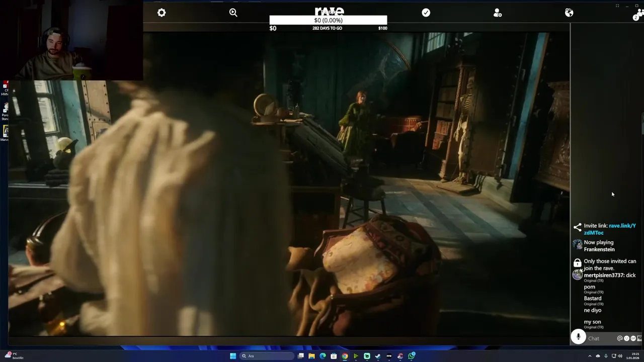The height and width of the screenshot is (362, 644).
Task: Open the clock showing 23:21
Action: tap(633, 356)
